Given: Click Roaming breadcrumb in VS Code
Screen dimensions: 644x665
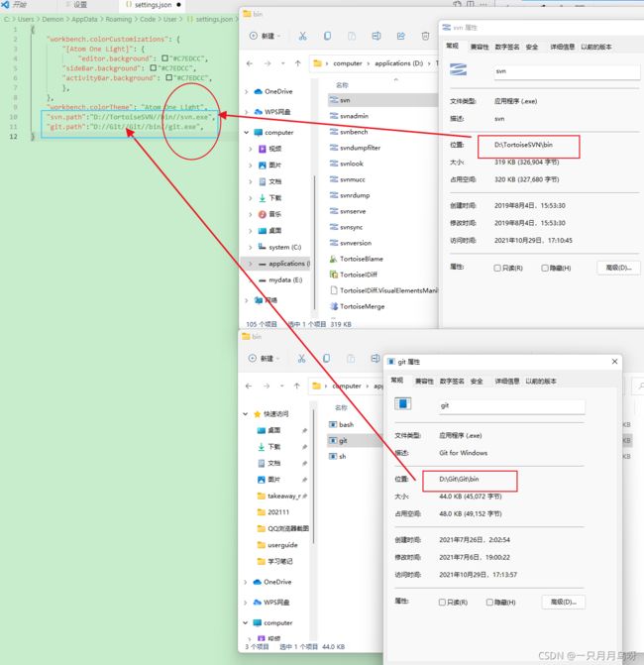Looking at the screenshot, I should click(118, 19).
